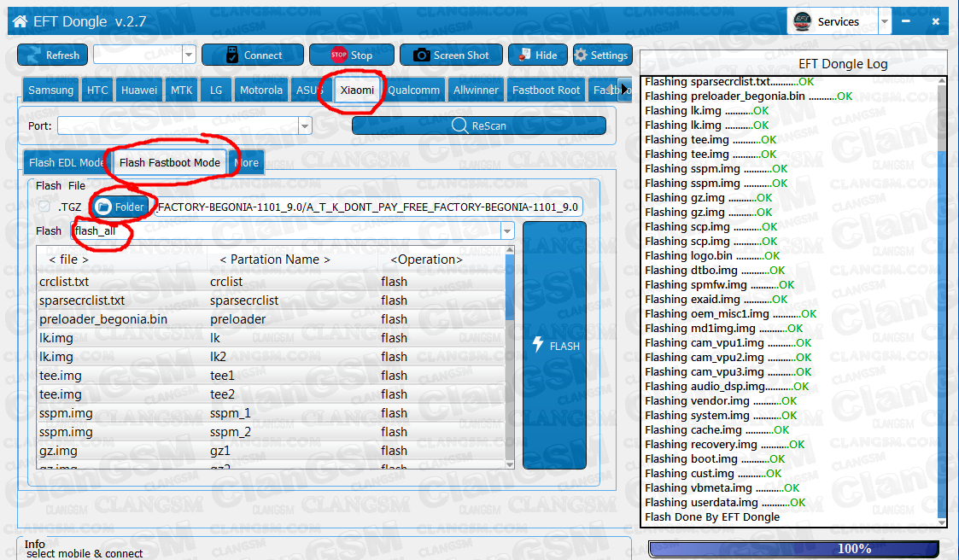The width and height of the screenshot is (959, 560).
Task: Select the preloader_begonia.bin row
Action: [x=272, y=319]
